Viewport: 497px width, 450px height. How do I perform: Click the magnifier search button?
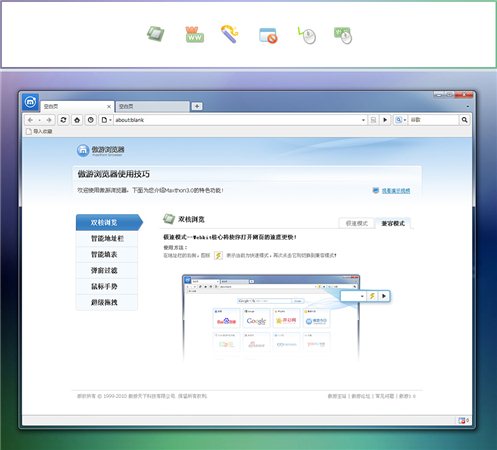tap(464, 120)
